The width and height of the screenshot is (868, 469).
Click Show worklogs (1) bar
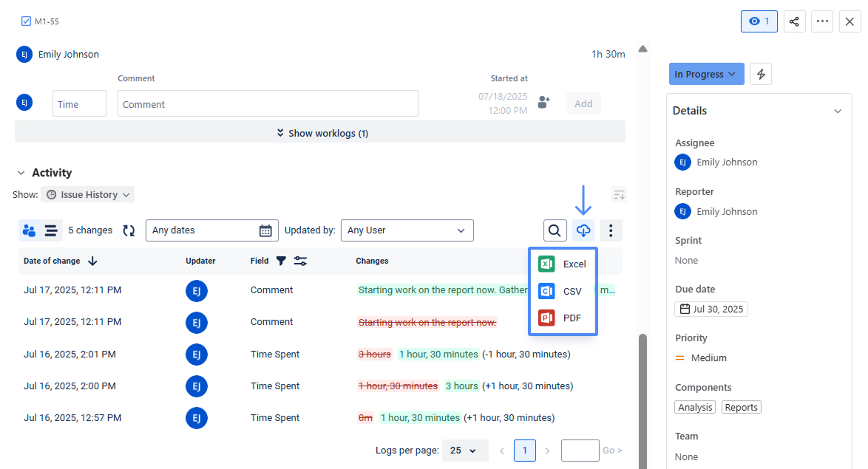[321, 133]
